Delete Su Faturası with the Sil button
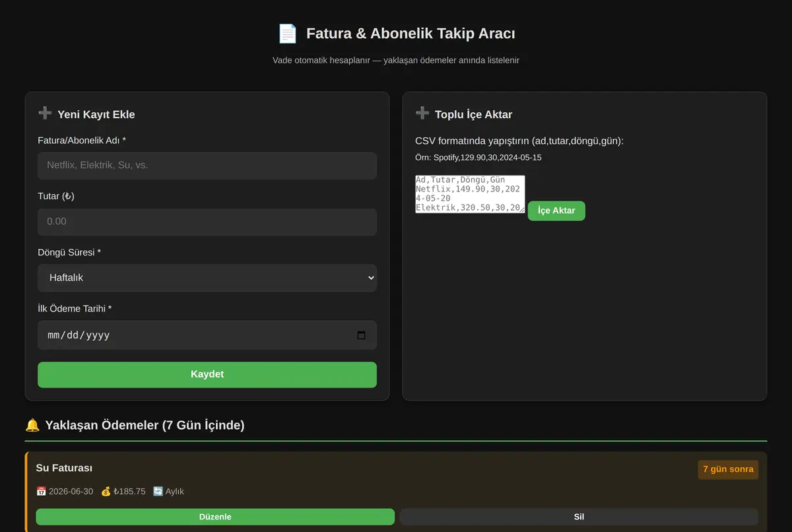 point(579,517)
